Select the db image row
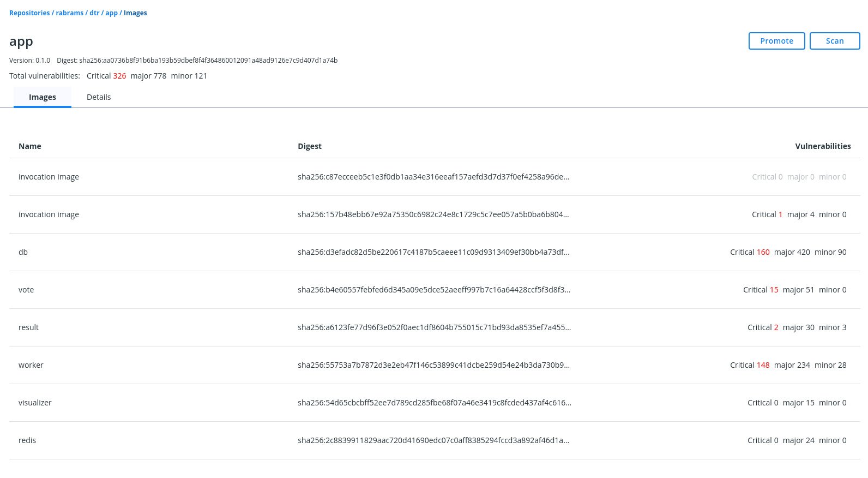 tap(23, 252)
